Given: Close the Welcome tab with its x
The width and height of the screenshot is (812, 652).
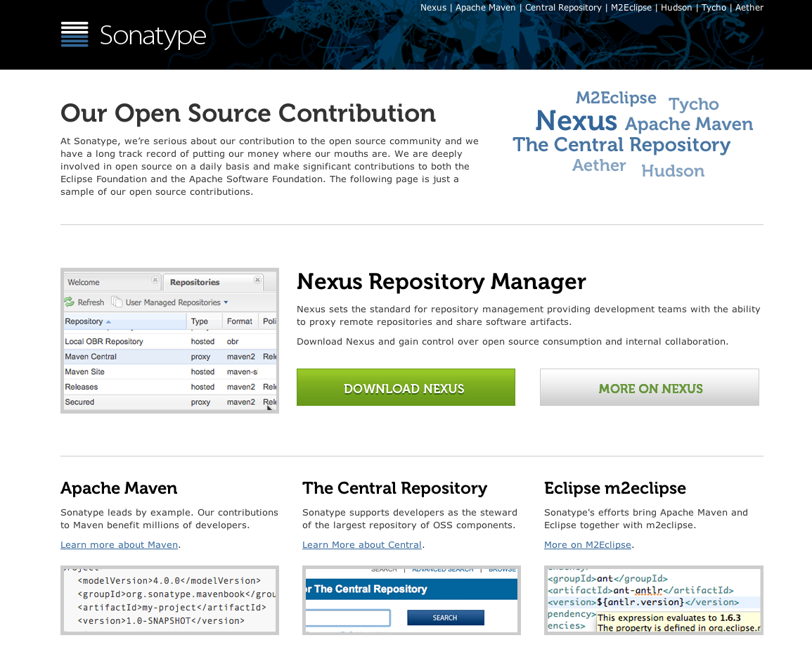Looking at the screenshot, I should tap(155, 280).
